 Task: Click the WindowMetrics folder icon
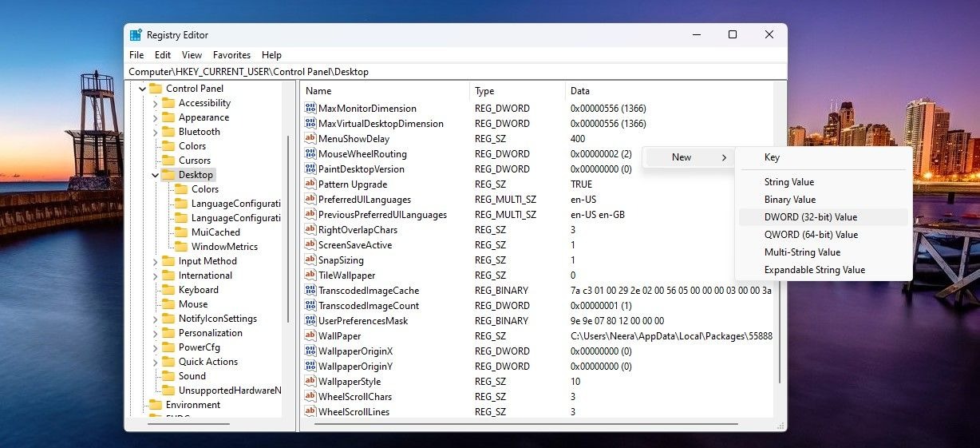181,247
